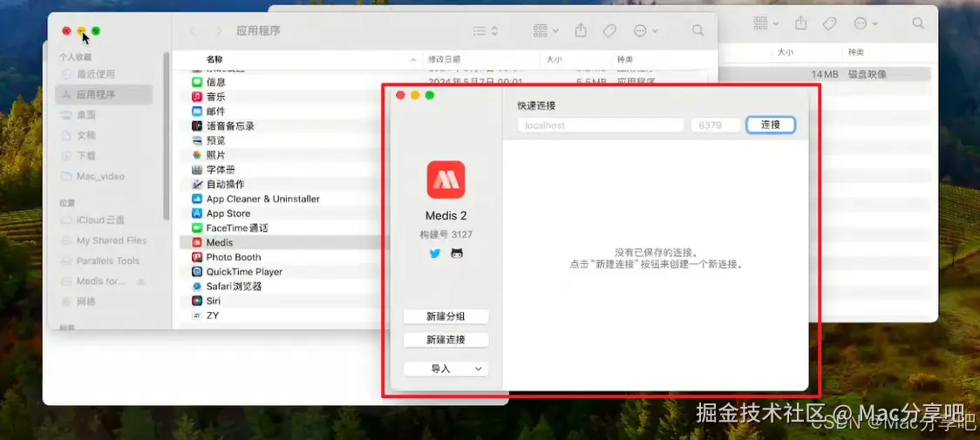Open more actions dropdown in 应用程序 window
The height and width of the screenshot is (440, 980).
(x=645, y=30)
